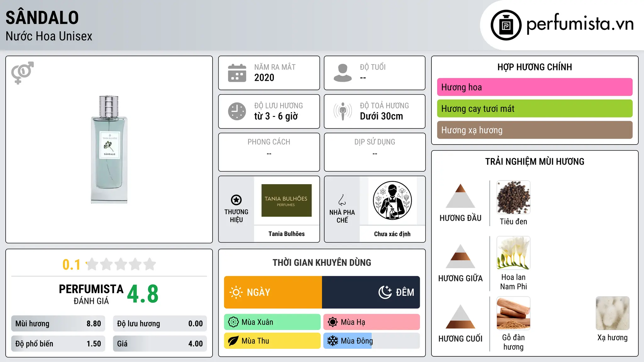
Task: Click the release year 2020
Action: coord(264,78)
